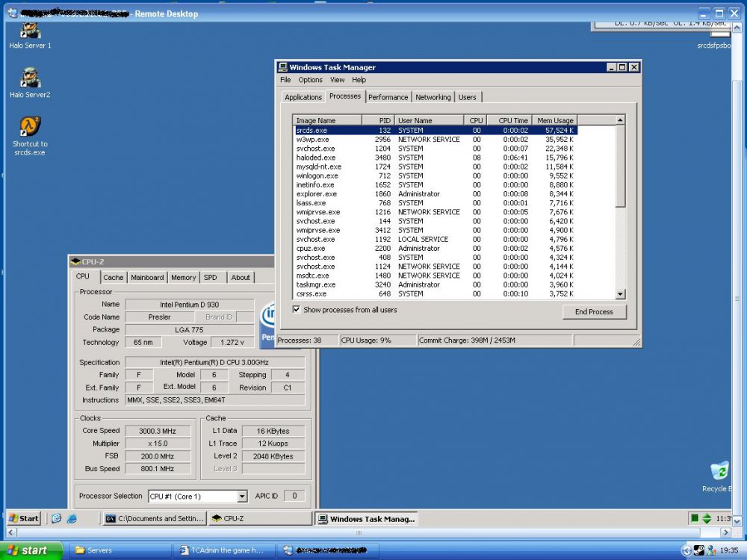The width and height of the screenshot is (747, 560).
Task: Open the Networking tab
Action: (x=433, y=97)
